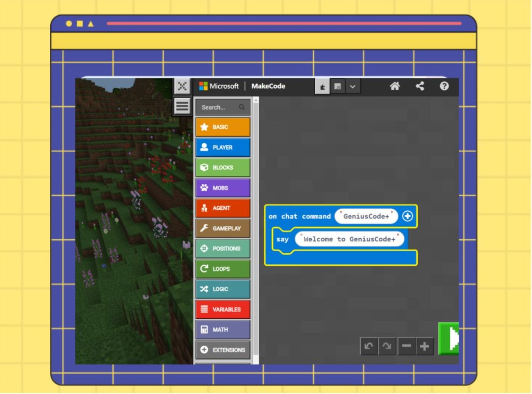Open the editor language dropdown arrow
Viewport: 532px width, 394px height.
[352, 87]
